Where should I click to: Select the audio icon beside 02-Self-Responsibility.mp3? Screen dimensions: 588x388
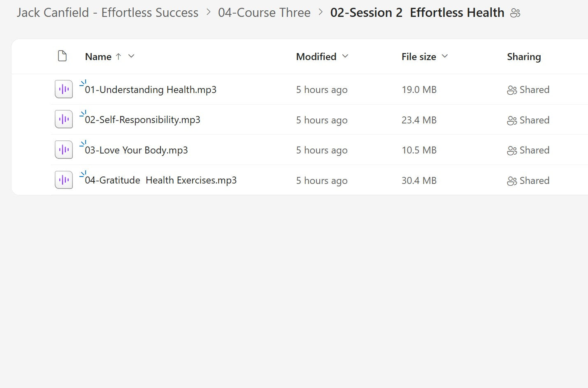pyautogui.click(x=63, y=119)
